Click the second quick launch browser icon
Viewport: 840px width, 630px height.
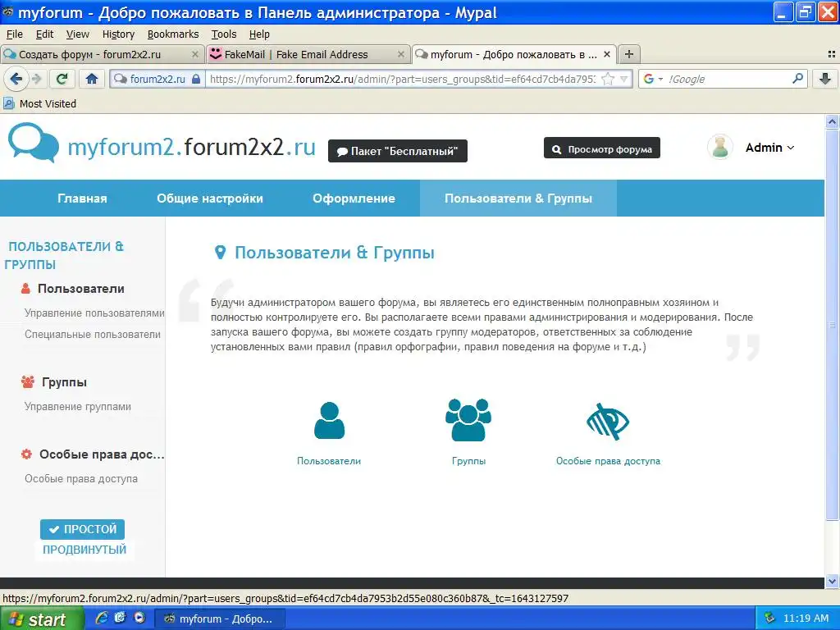pos(120,618)
